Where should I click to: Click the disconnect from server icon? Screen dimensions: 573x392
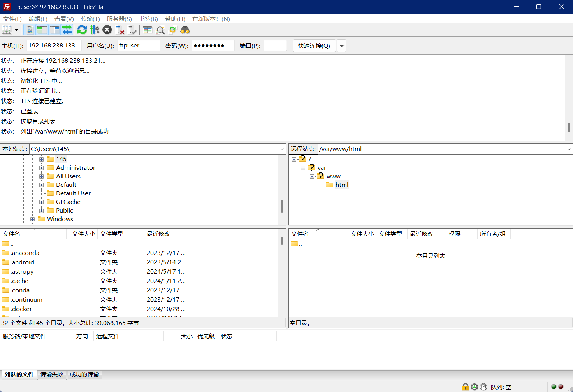pos(120,30)
